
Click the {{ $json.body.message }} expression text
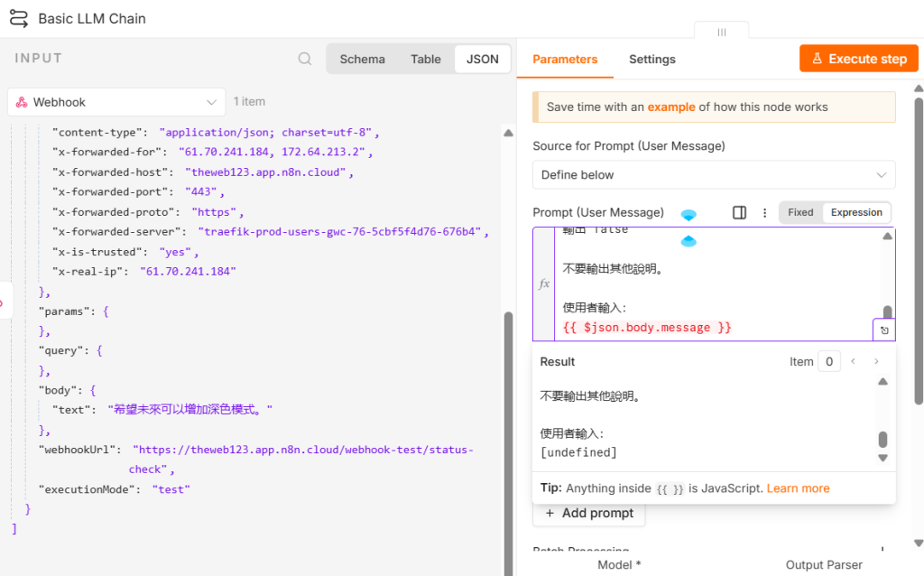tap(647, 327)
